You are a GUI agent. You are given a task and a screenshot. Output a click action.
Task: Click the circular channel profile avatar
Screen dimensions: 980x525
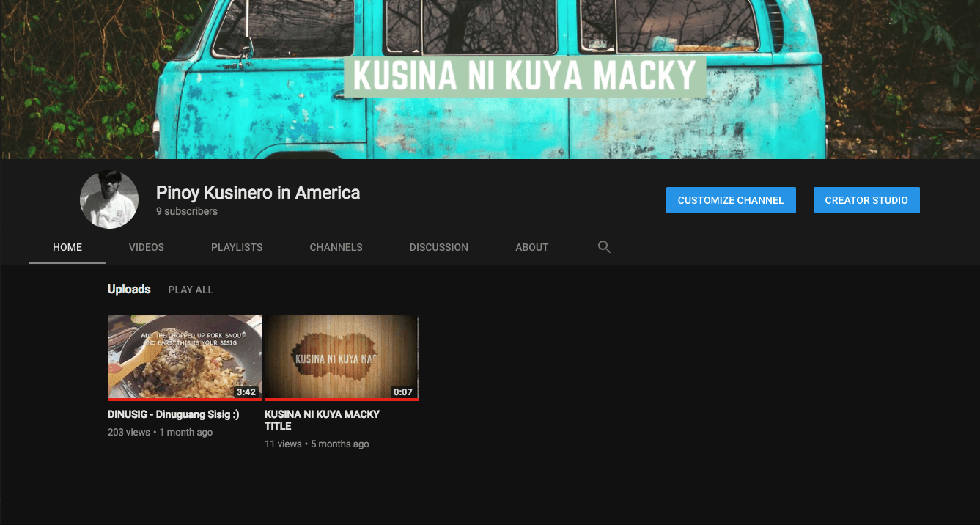tap(109, 199)
